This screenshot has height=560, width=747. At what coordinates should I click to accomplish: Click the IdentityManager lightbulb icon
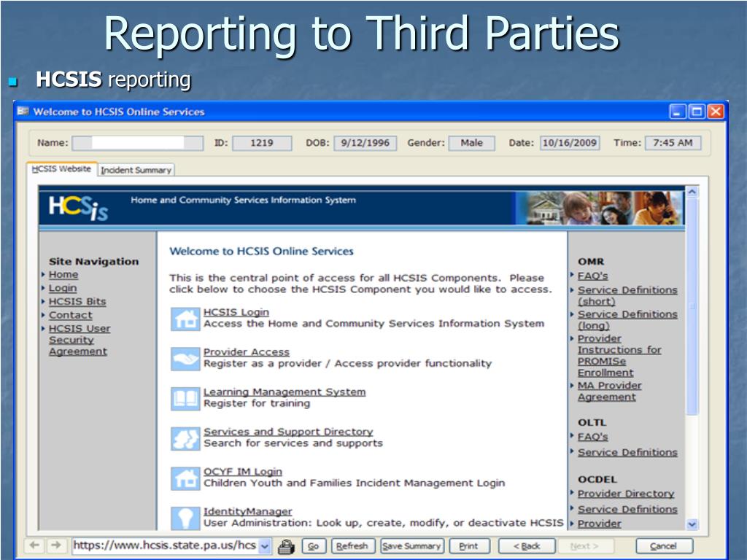point(185,518)
